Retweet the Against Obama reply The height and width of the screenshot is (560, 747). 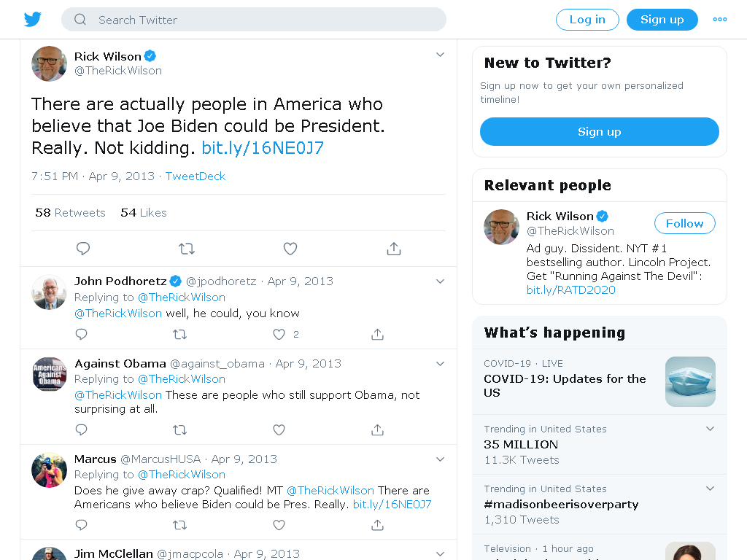click(x=179, y=430)
